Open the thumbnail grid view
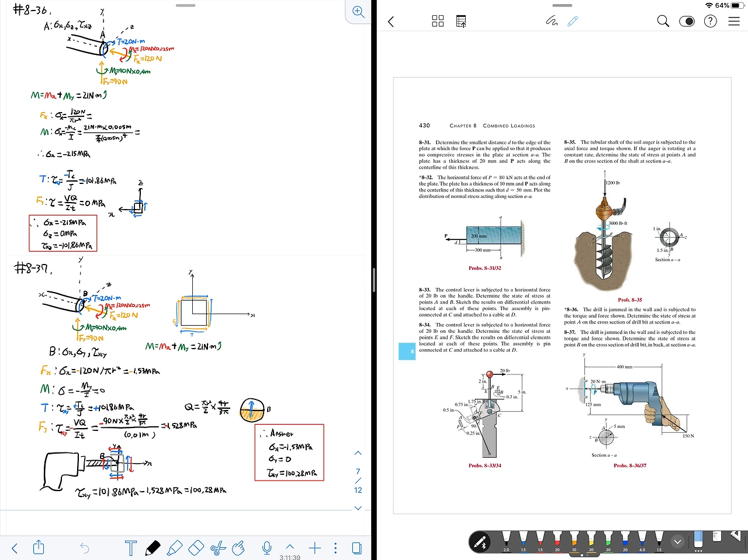 (x=438, y=22)
